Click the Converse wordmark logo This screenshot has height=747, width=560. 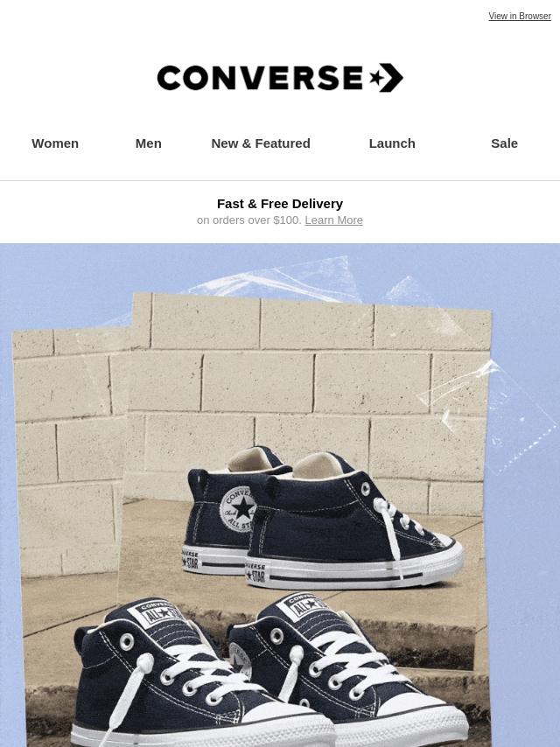(260, 78)
